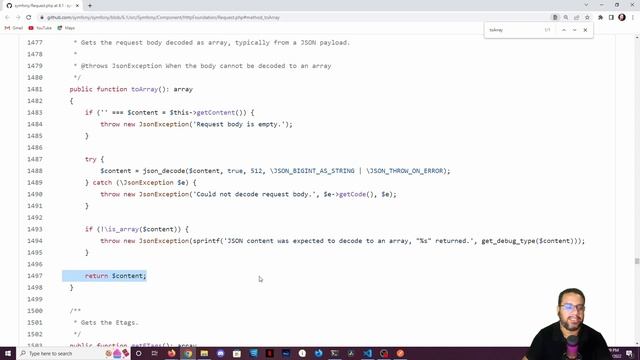Open the Gmail bookmark

[x=14, y=28]
